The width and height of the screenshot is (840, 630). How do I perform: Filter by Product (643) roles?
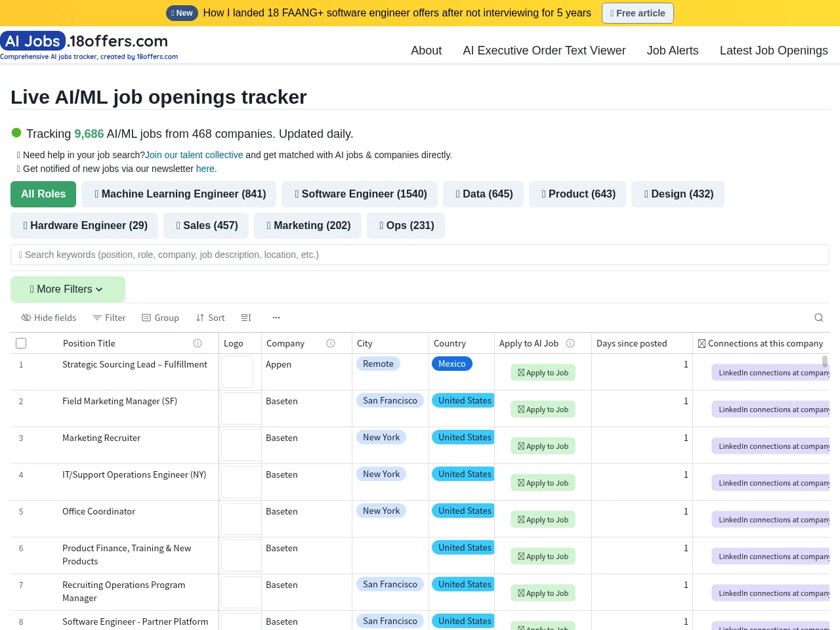coord(577,194)
